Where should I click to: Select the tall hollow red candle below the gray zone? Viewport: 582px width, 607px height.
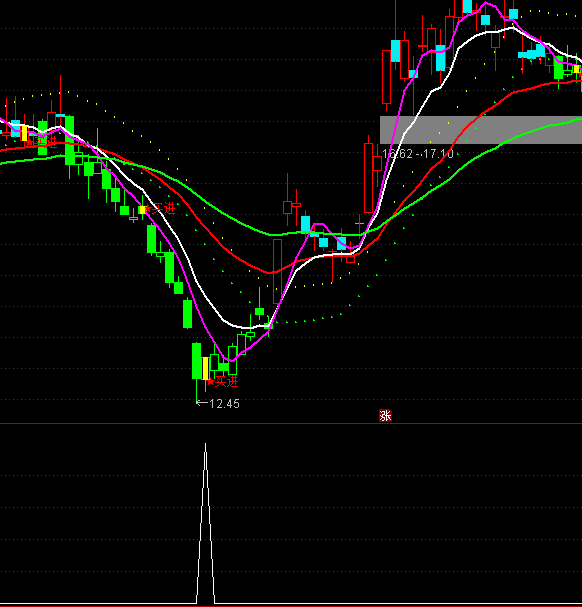coord(369,178)
